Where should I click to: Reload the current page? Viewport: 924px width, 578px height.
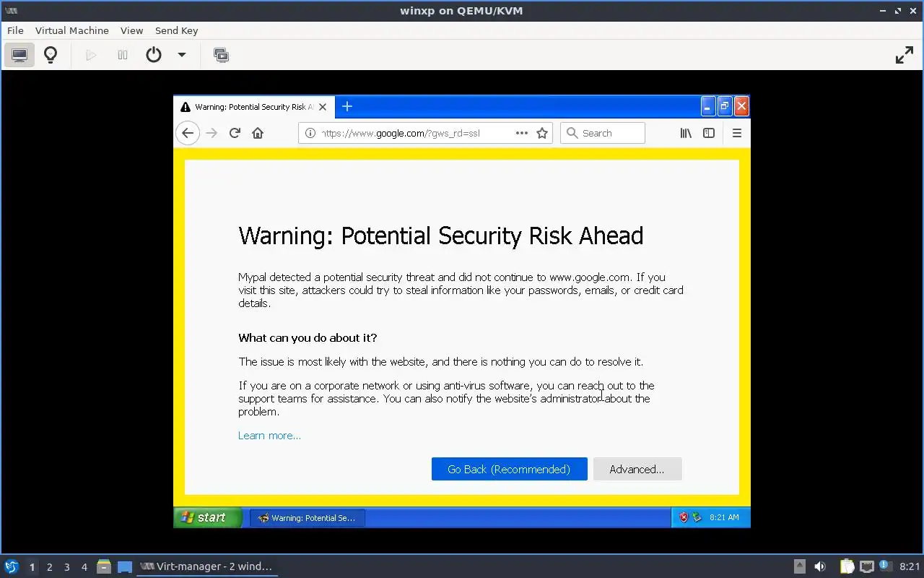[x=235, y=133]
